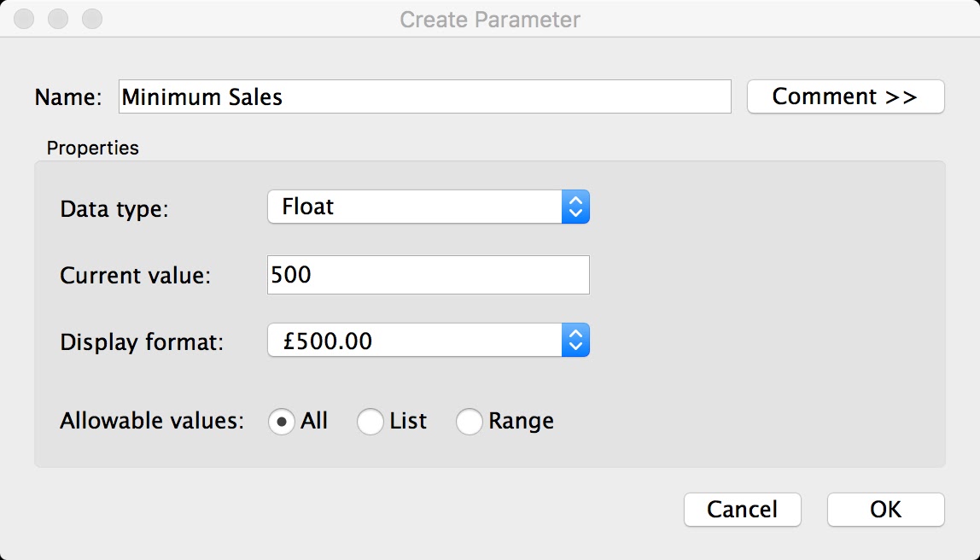The width and height of the screenshot is (980, 560).
Task: Close the Create Parameter dialog
Action: pyautogui.click(x=23, y=18)
